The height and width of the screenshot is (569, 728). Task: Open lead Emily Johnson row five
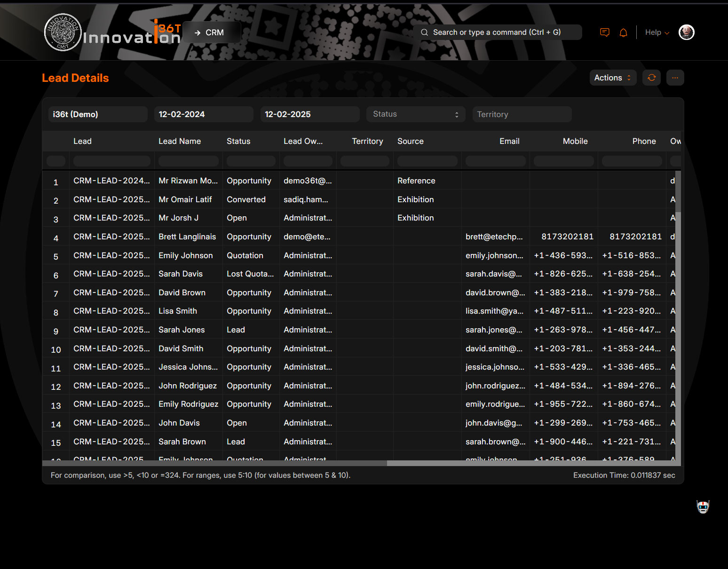click(185, 255)
